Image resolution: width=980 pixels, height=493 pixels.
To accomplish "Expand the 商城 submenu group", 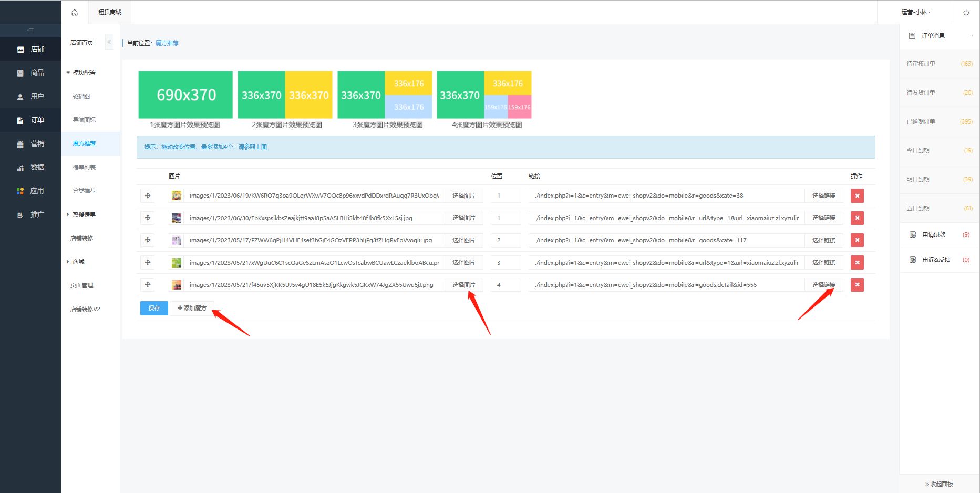I will click(x=78, y=262).
